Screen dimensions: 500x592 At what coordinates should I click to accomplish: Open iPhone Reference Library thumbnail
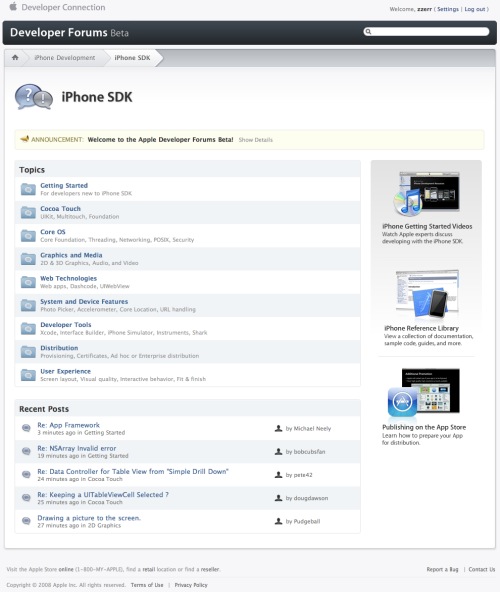point(427,294)
